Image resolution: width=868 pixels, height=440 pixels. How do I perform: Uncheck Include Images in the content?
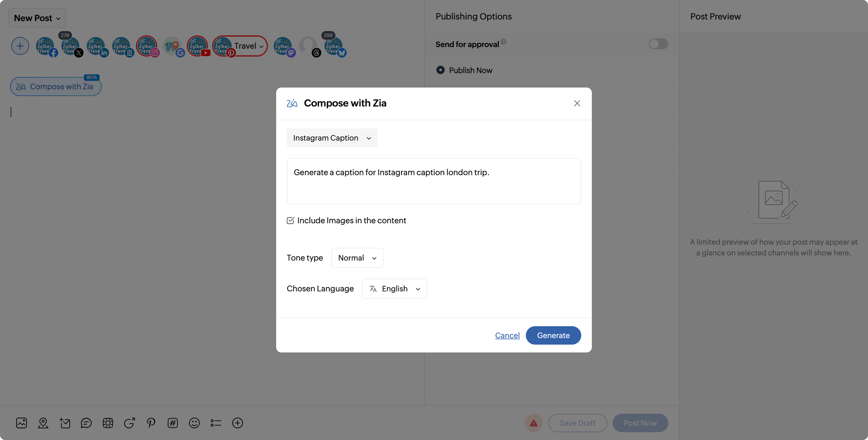click(x=290, y=220)
